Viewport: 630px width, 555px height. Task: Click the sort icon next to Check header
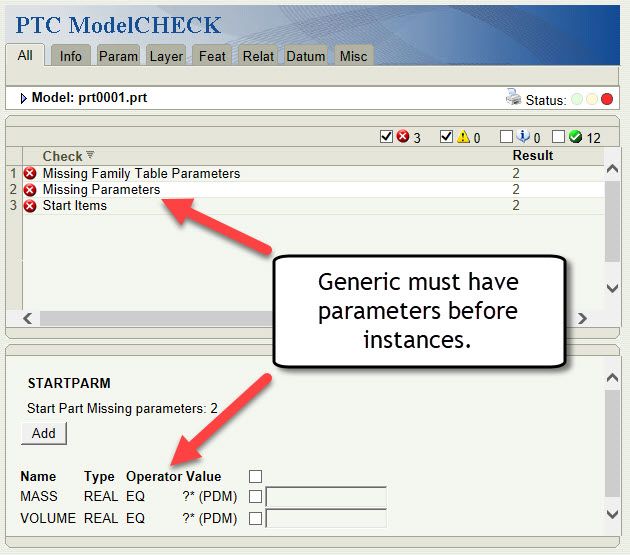point(90,155)
